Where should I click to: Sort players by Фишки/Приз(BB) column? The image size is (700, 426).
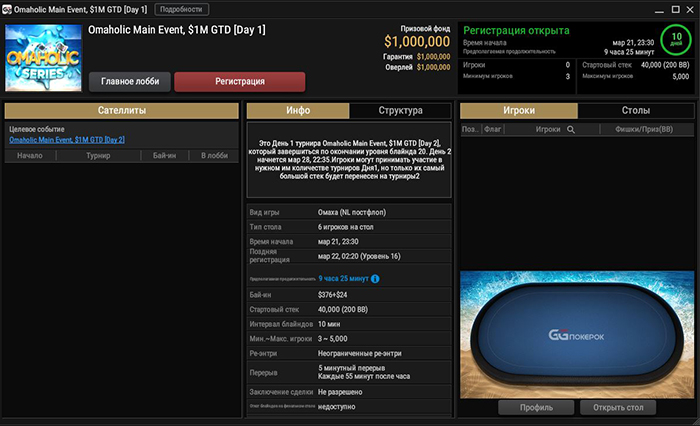point(644,129)
